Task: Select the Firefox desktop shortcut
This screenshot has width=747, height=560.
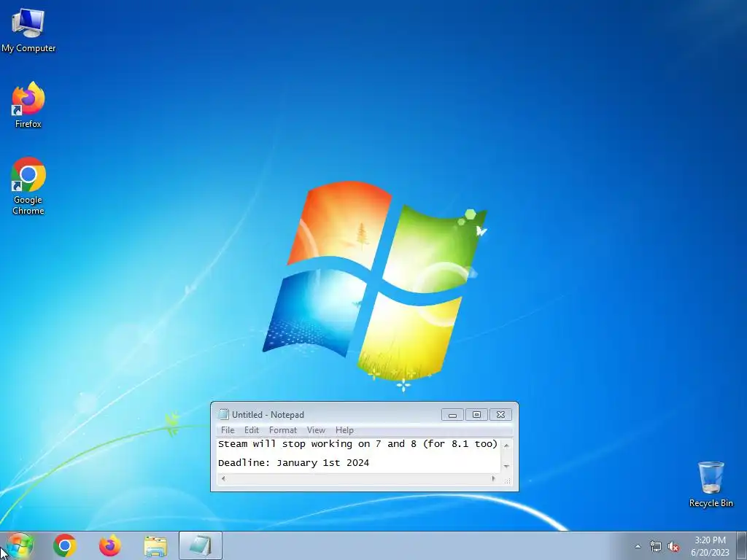Action: (28, 105)
